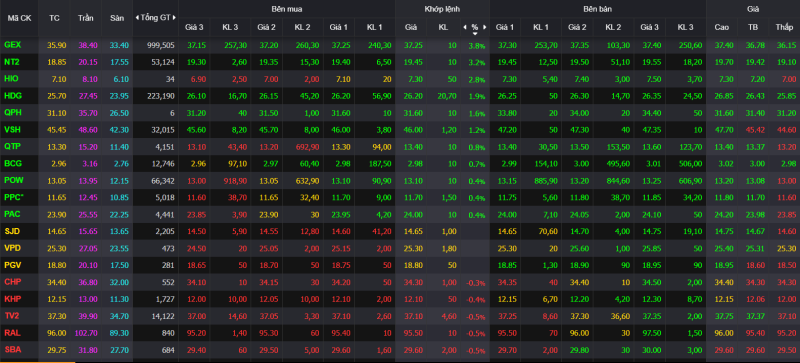Click right arrow beside % column header
Screen dimensions: 800x363
pos(485,27)
